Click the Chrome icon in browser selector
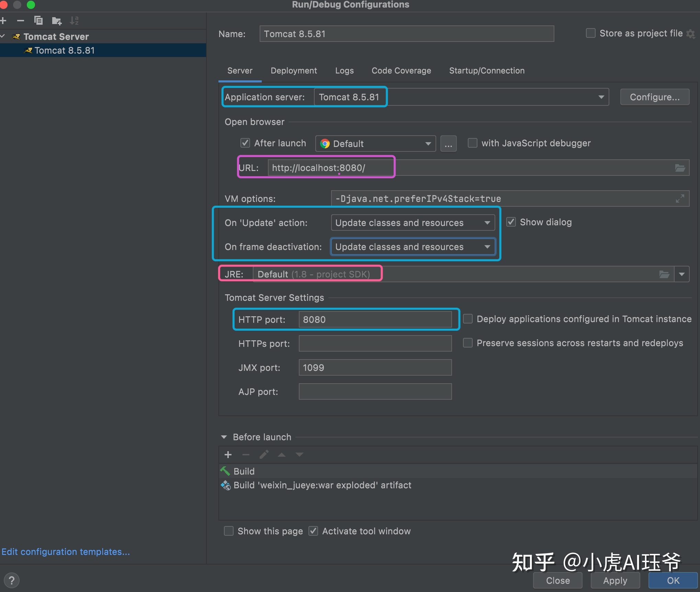Viewport: 700px width, 592px height. (325, 144)
